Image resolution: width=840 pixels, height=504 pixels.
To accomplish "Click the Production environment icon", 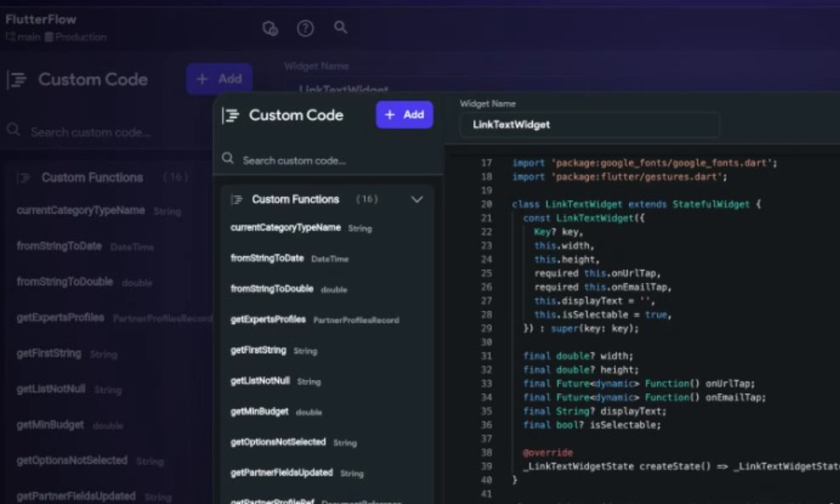I will [x=49, y=37].
